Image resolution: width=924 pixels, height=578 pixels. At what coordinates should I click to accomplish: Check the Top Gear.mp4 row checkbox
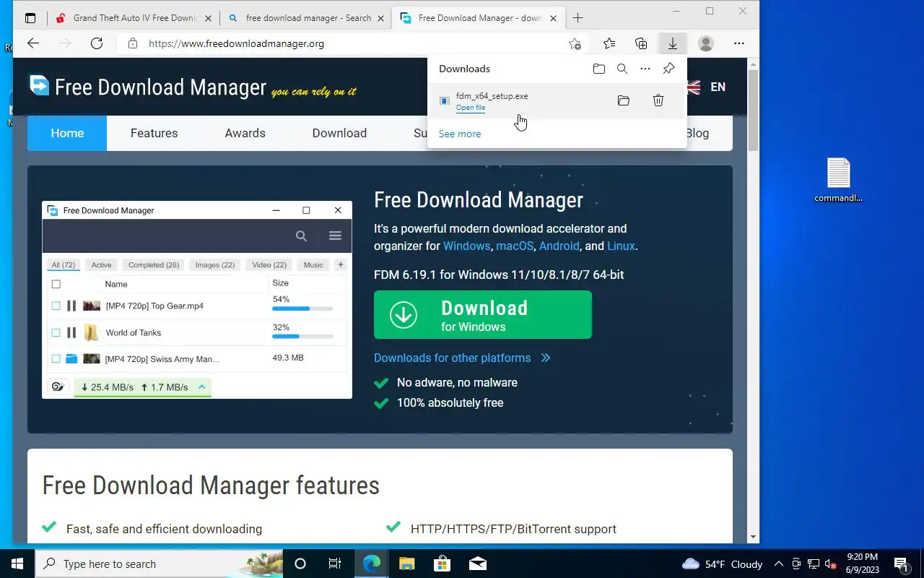tap(56, 306)
